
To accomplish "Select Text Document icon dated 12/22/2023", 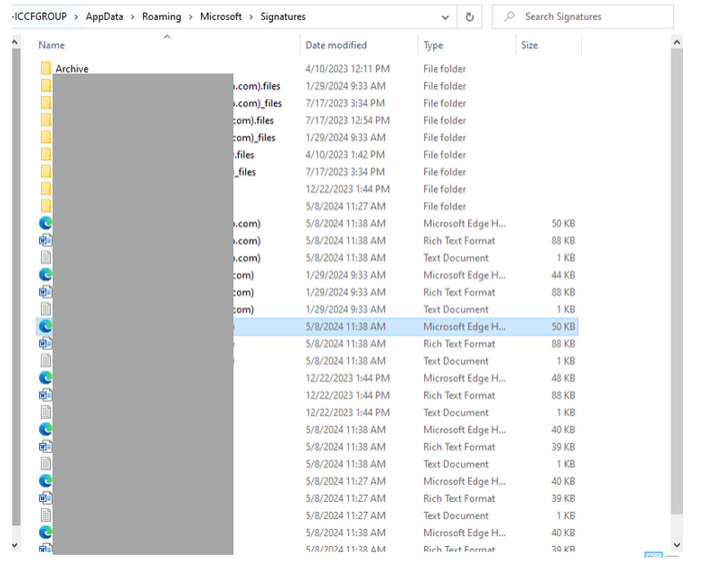I will tap(46, 412).
